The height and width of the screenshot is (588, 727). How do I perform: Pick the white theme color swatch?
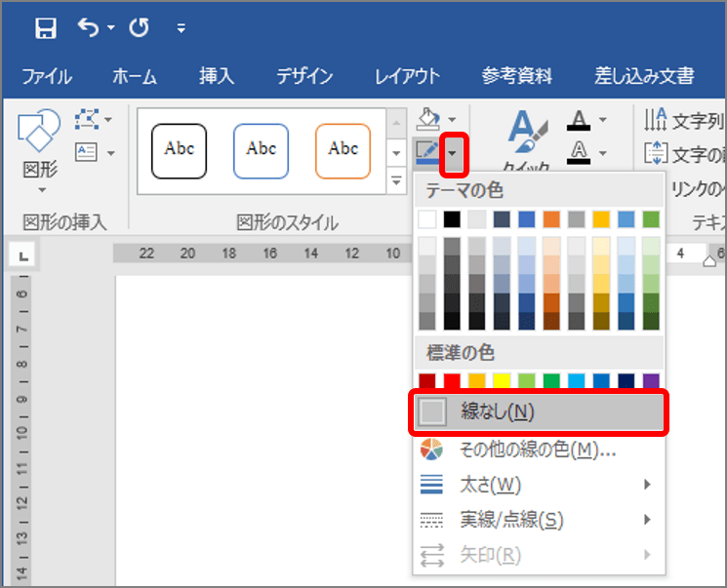point(427,219)
